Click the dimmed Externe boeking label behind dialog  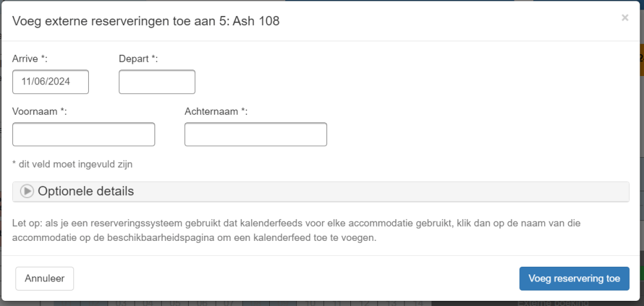pos(553,303)
